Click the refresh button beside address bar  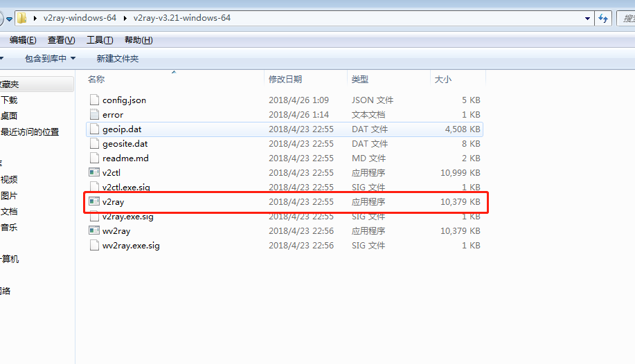603,18
